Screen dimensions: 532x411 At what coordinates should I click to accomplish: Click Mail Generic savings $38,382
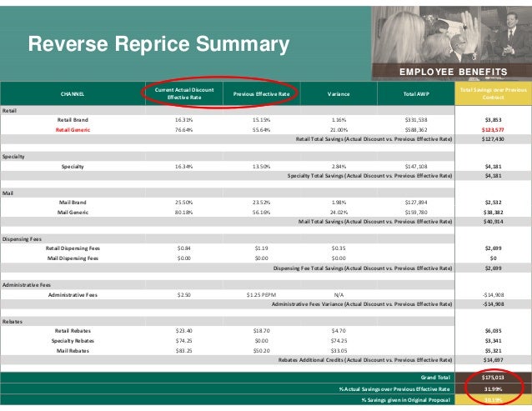coord(494,213)
